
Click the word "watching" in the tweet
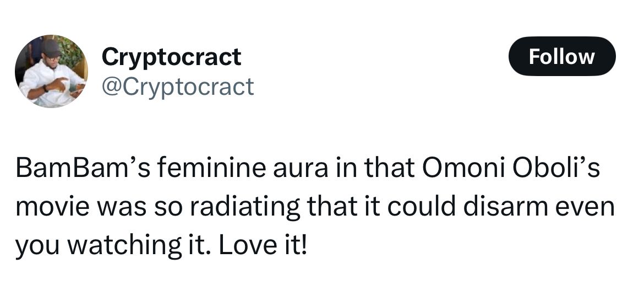point(124,247)
